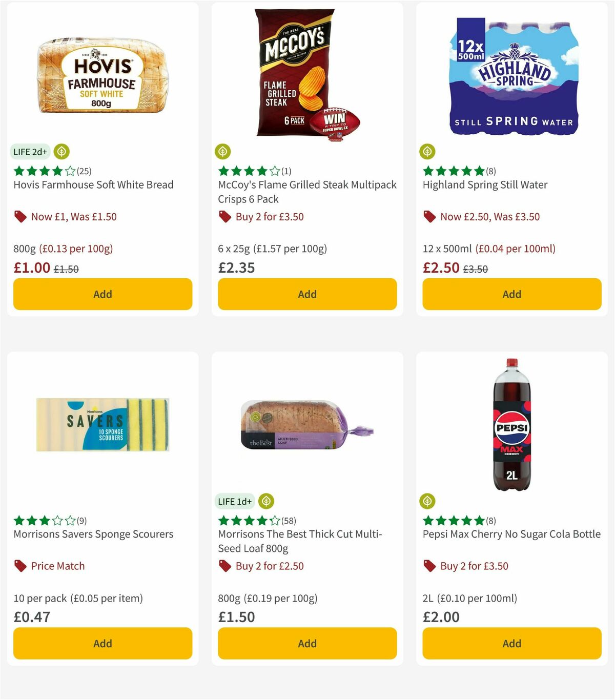The width and height of the screenshot is (615, 700).
Task: Select the leaf sustainability icon on McCoy's crisps
Action: click(x=222, y=152)
